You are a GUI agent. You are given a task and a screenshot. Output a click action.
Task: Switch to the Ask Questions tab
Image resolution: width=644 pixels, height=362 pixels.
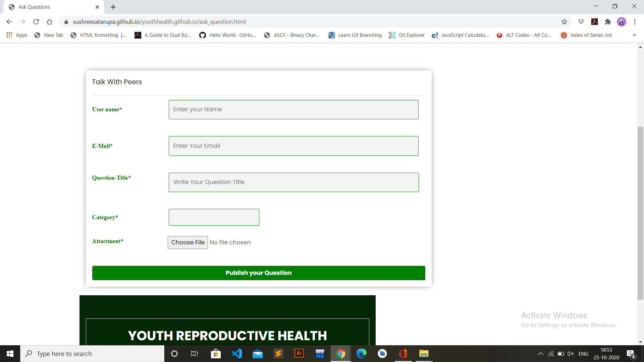(50, 7)
